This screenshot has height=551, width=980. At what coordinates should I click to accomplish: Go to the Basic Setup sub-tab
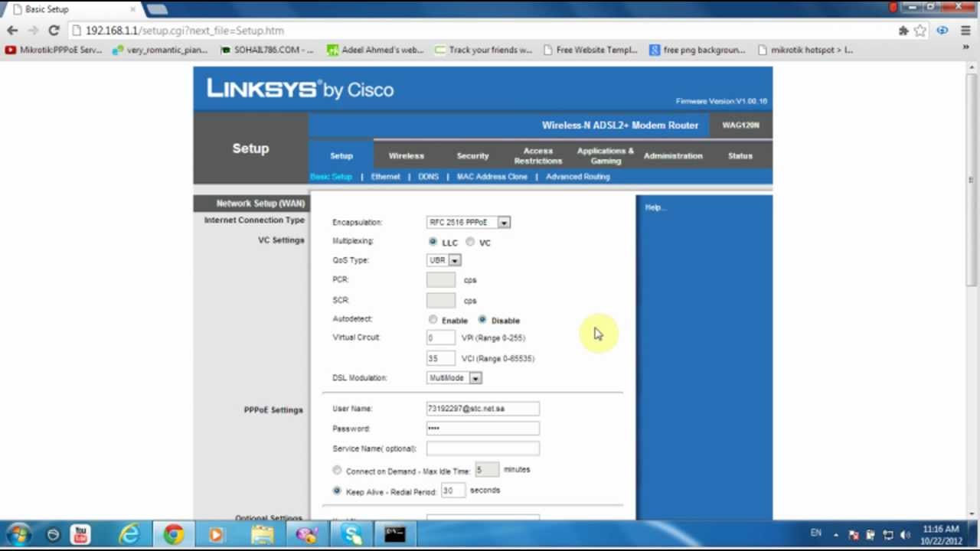click(331, 177)
